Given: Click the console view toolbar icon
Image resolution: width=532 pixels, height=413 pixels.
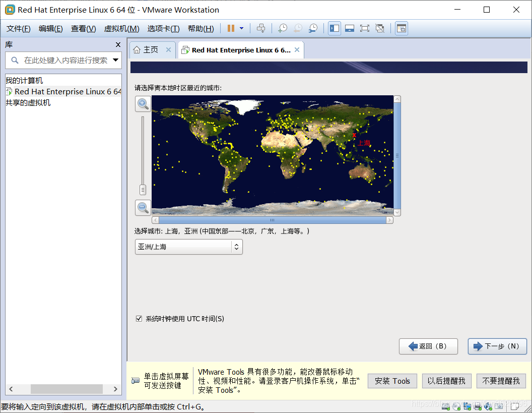Looking at the screenshot, I should [402, 28].
